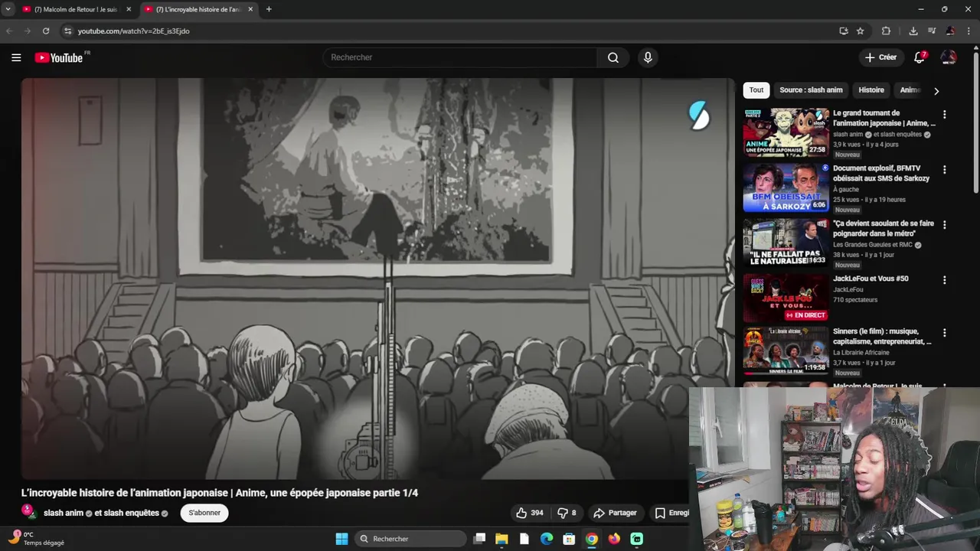Open options for JackLeFou et Vous video
This screenshot has width=980, height=551.
coord(944,279)
